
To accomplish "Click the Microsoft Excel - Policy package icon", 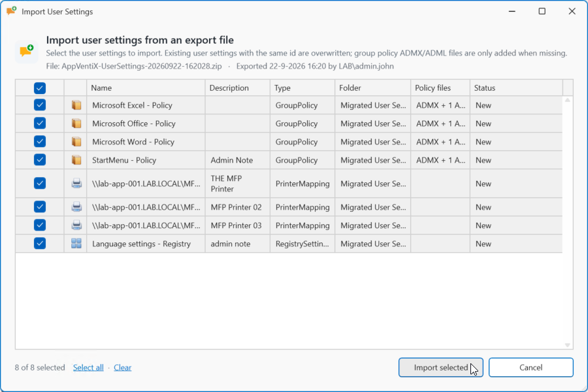I will coord(76,105).
